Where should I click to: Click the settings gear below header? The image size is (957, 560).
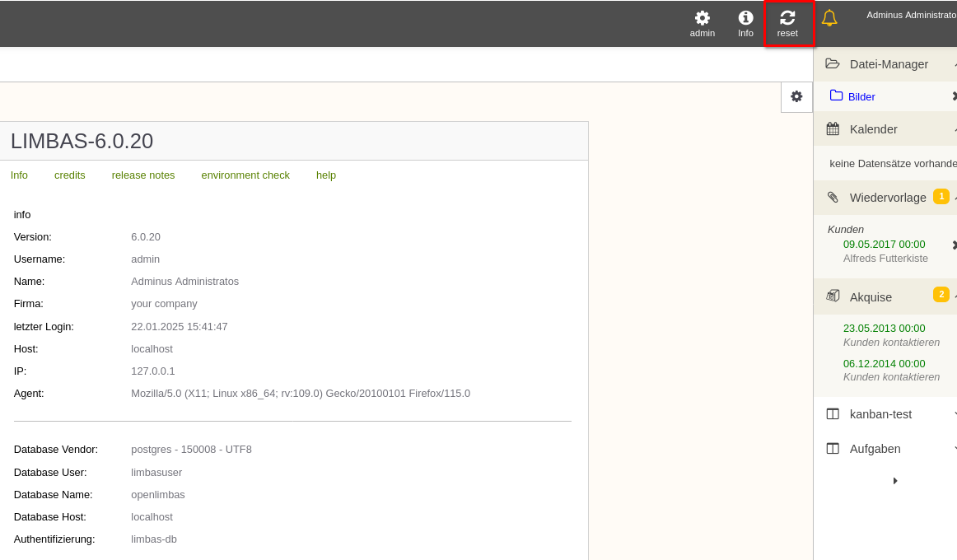(x=796, y=96)
